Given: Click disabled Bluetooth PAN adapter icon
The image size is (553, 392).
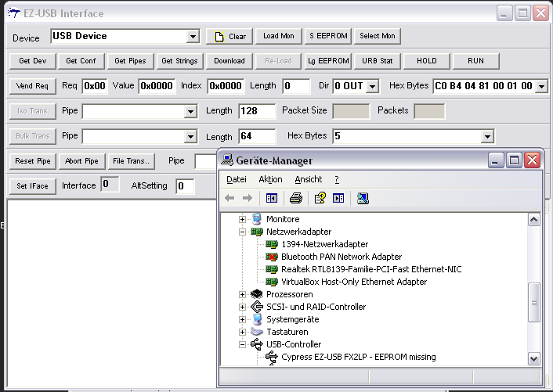Looking at the screenshot, I should tap(272, 257).
